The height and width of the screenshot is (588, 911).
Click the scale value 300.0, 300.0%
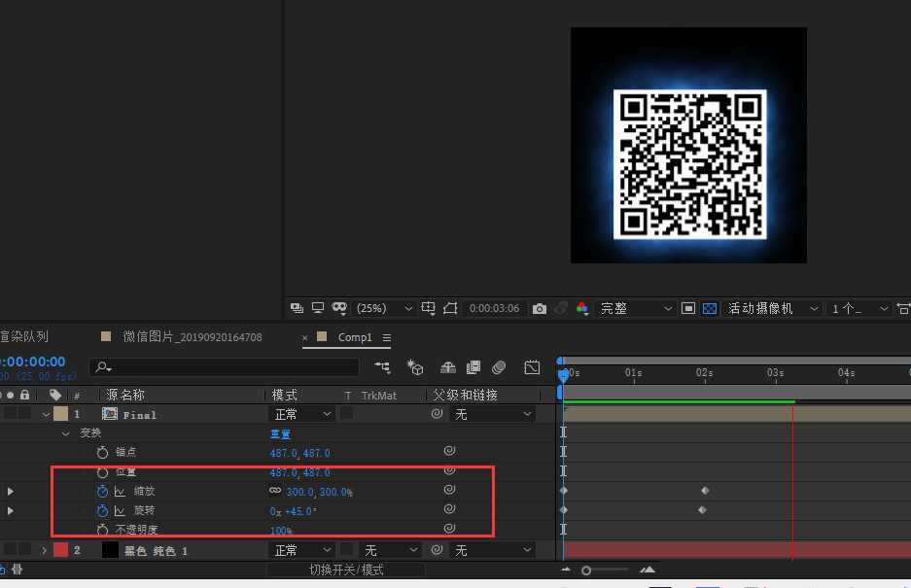(319, 492)
